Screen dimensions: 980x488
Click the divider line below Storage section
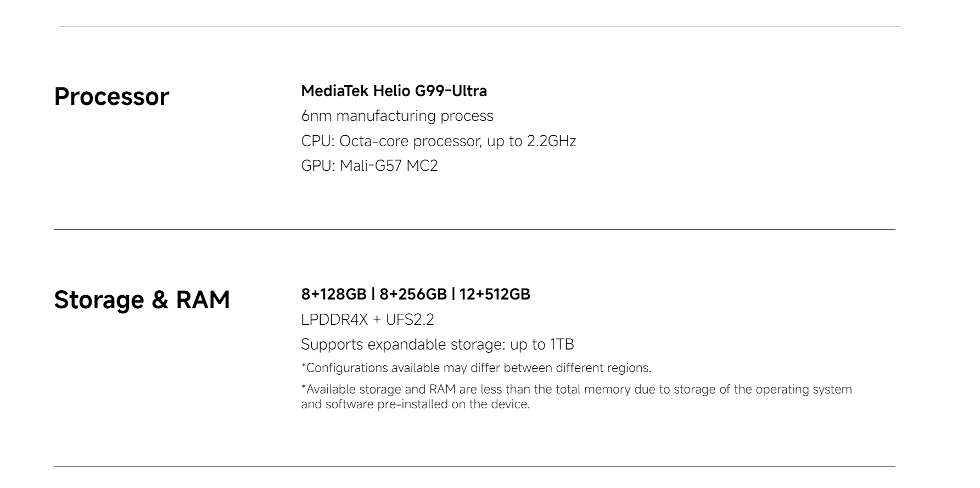[x=474, y=466]
